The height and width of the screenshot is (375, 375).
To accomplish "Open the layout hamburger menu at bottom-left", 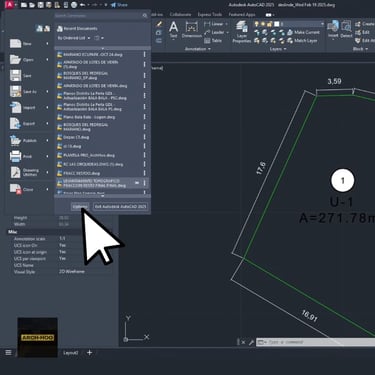I will 8,352.
